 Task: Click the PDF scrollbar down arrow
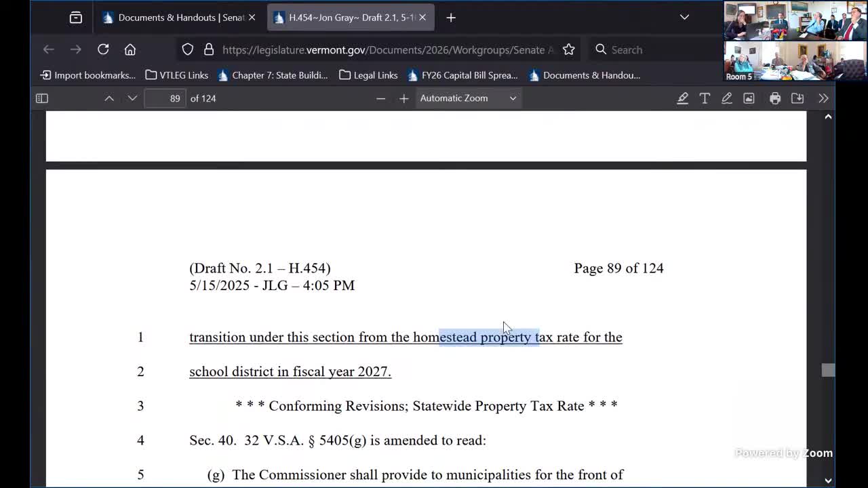[828, 481]
